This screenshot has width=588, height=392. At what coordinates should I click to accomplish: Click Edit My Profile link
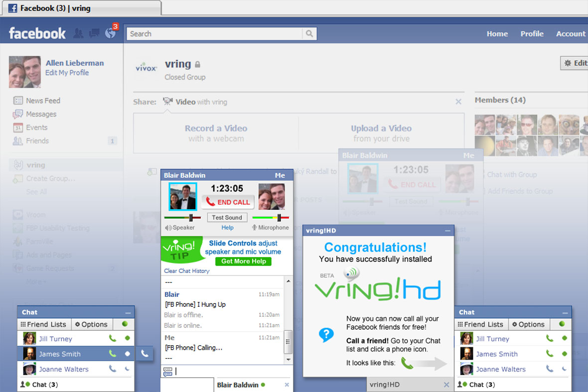(67, 73)
